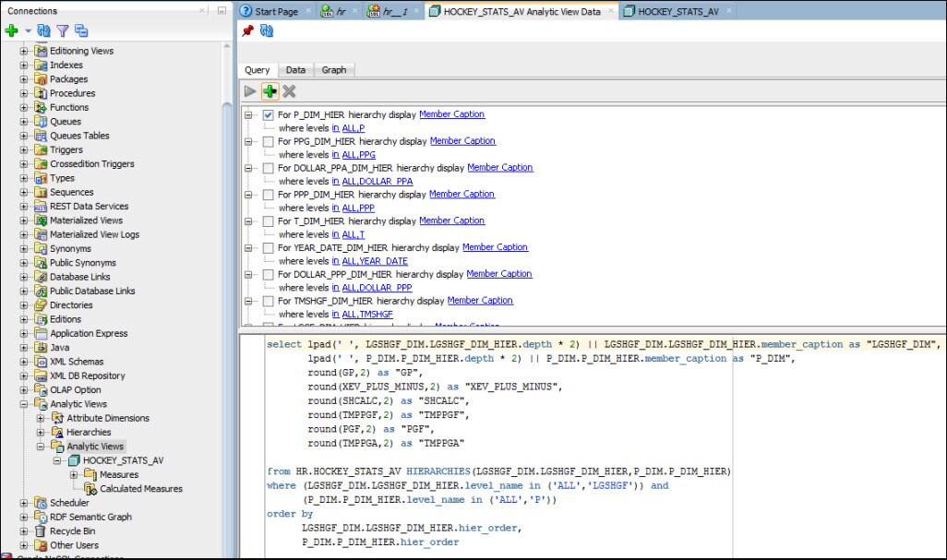
Task: Click the green plus New Connection icon
Action: pos(11,30)
